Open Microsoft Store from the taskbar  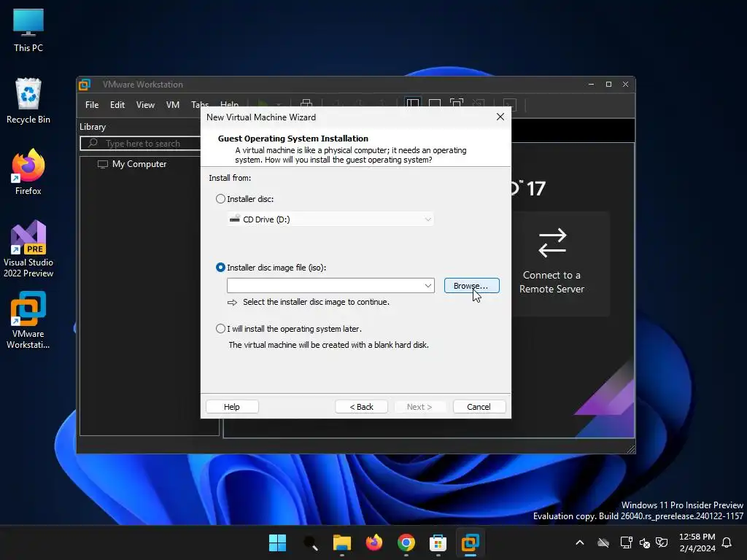[x=438, y=542]
